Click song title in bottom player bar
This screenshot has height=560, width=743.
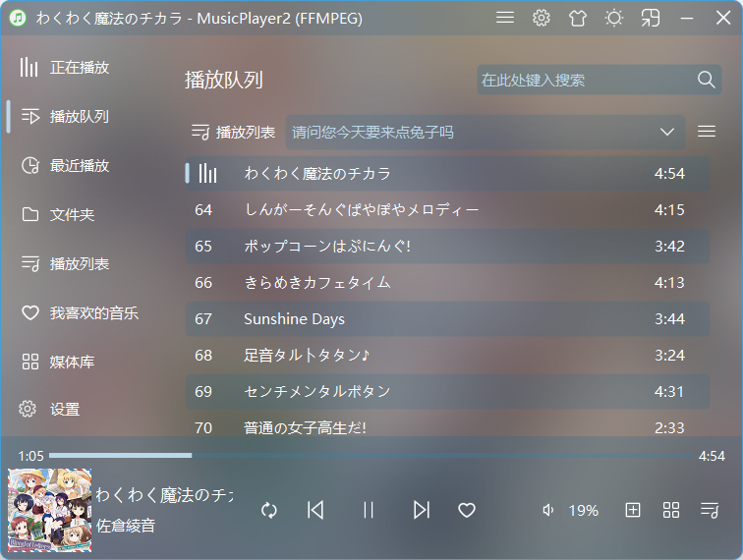pos(164,495)
